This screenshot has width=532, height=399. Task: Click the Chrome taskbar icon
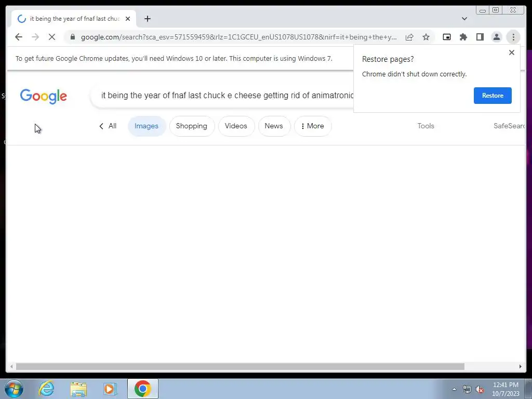click(143, 389)
